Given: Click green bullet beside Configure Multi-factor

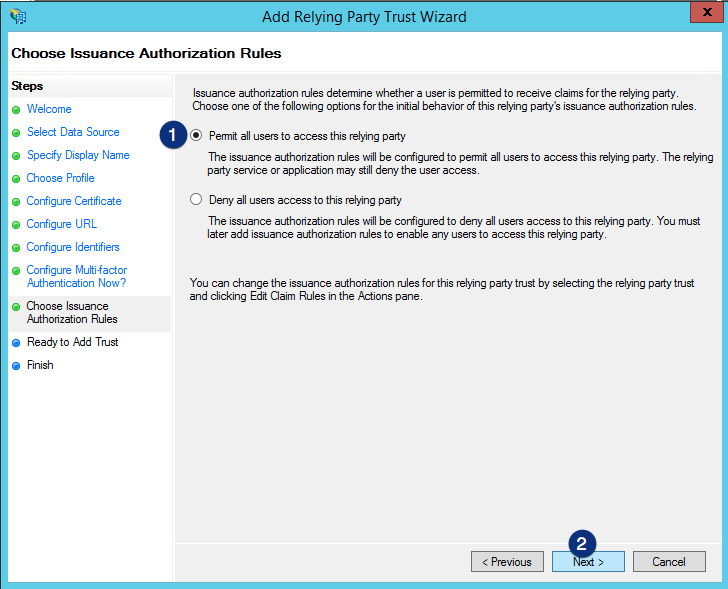Looking at the screenshot, I should click(x=16, y=271).
